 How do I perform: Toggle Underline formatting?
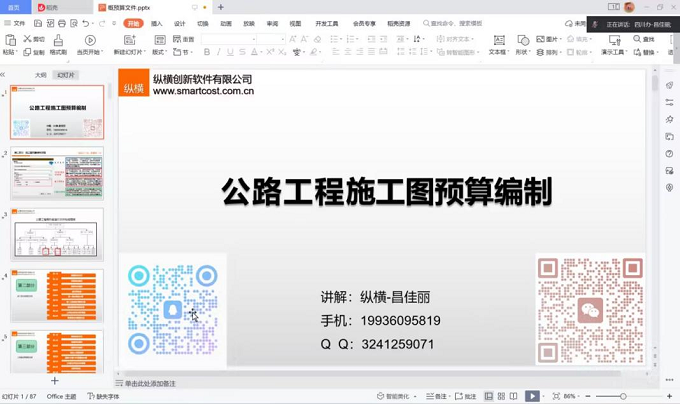click(230, 52)
